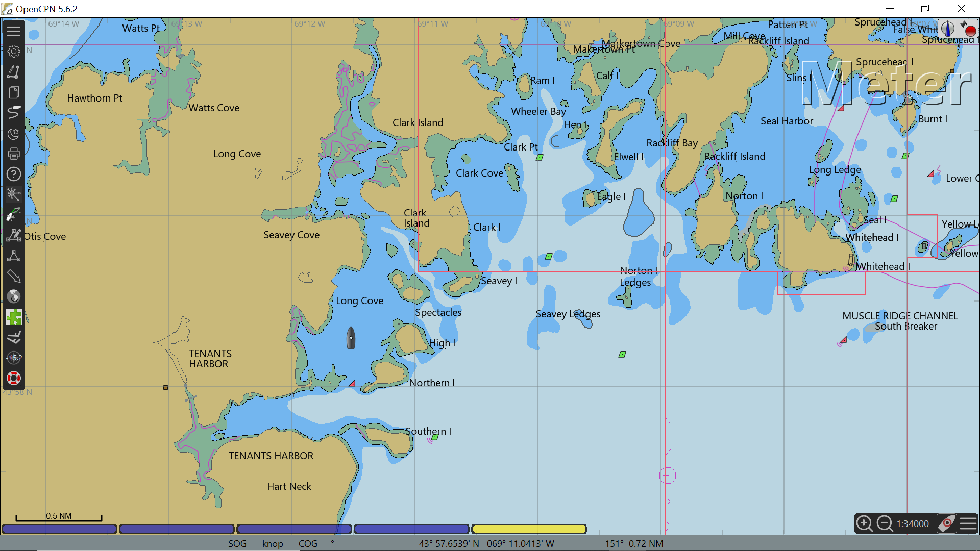980x551 pixels.
Task: Click the double check marks plugin icon
Action: click(x=14, y=337)
